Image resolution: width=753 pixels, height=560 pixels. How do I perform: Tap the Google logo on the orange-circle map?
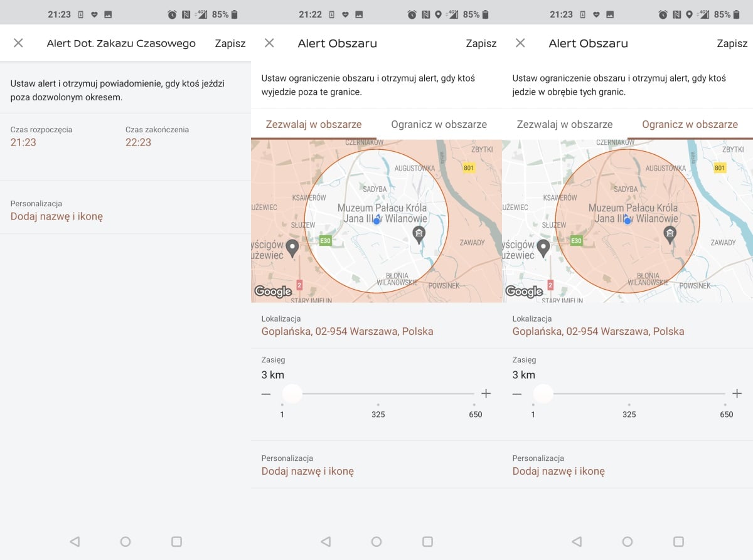coord(524,292)
